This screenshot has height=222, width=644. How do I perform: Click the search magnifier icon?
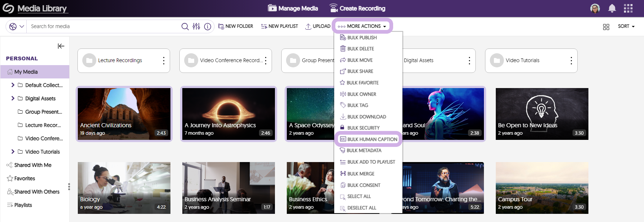[185, 26]
